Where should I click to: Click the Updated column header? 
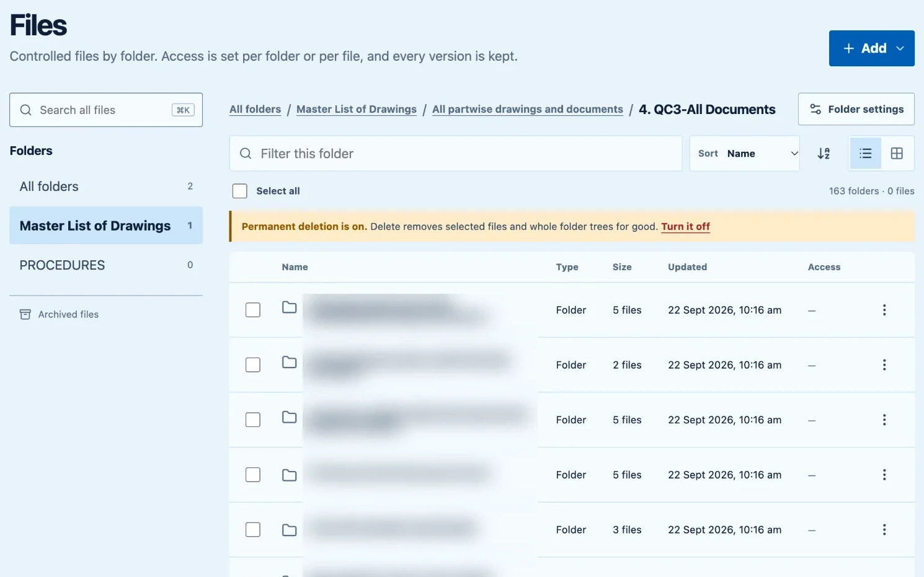[x=687, y=267]
